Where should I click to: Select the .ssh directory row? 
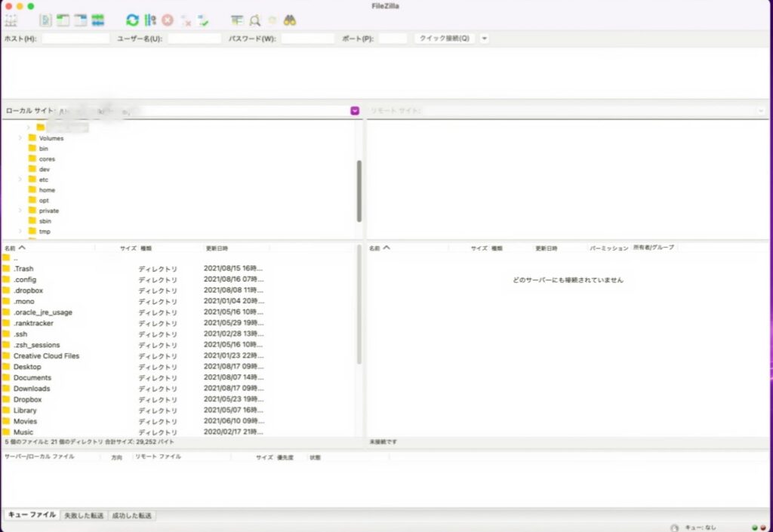click(179, 334)
